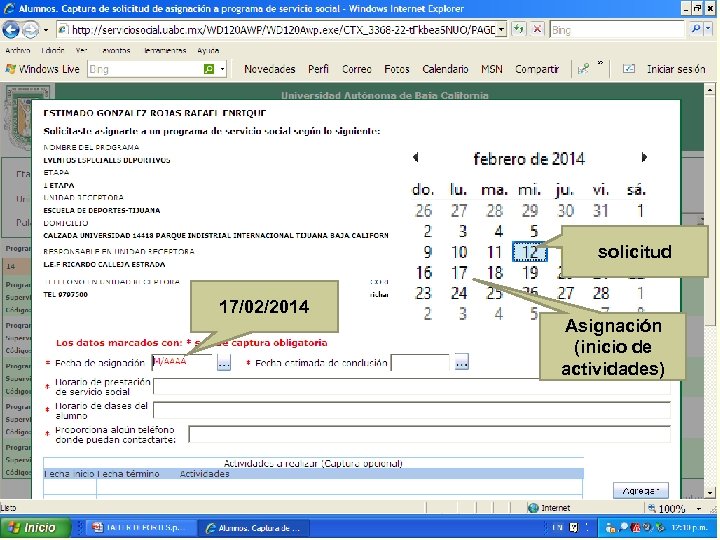This screenshot has height=540, width=720.
Task: Click the Horario de prestación de servicio social field
Action: (x=412, y=386)
